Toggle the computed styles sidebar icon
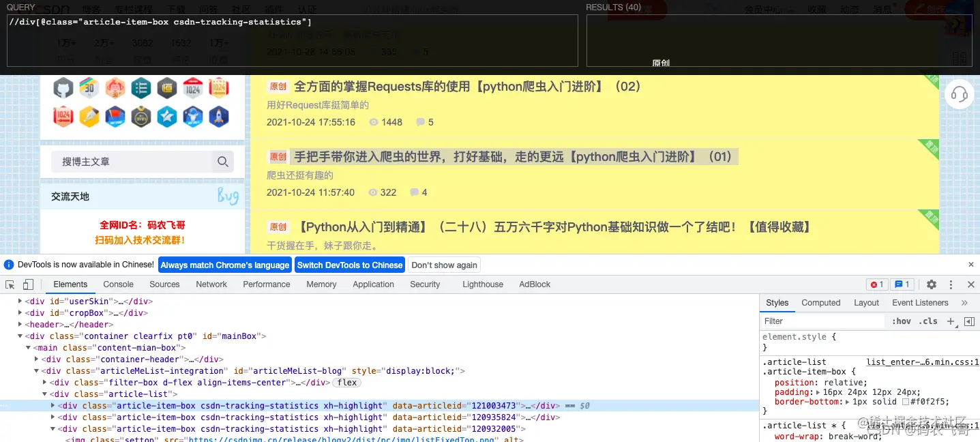Image resolution: width=980 pixels, height=442 pixels. pyautogui.click(x=969, y=321)
